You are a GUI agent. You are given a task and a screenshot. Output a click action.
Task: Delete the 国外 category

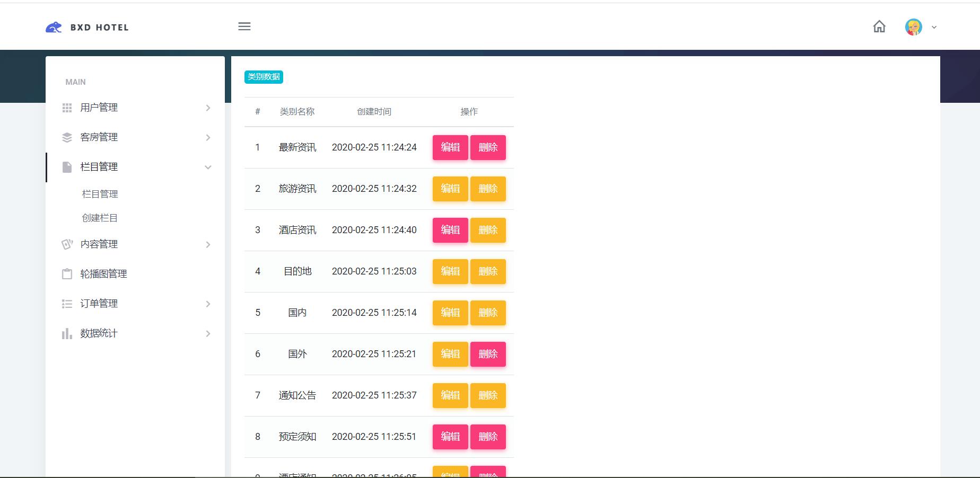click(488, 354)
